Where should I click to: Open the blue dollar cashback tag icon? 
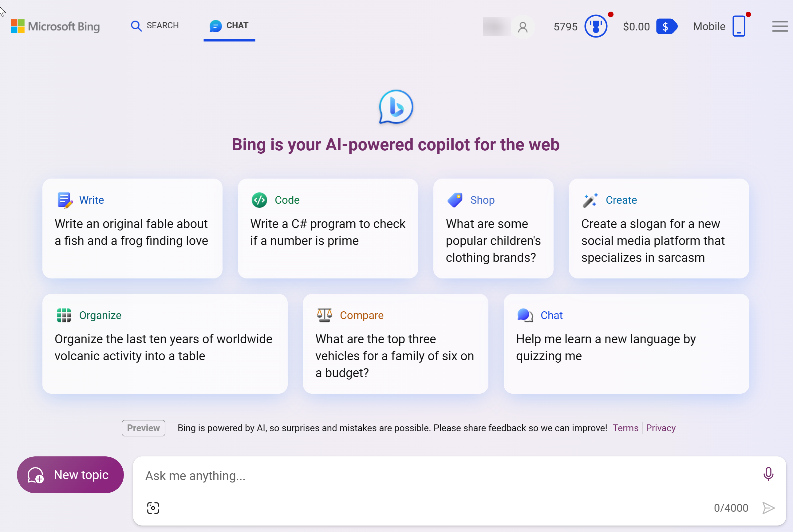pyautogui.click(x=666, y=26)
